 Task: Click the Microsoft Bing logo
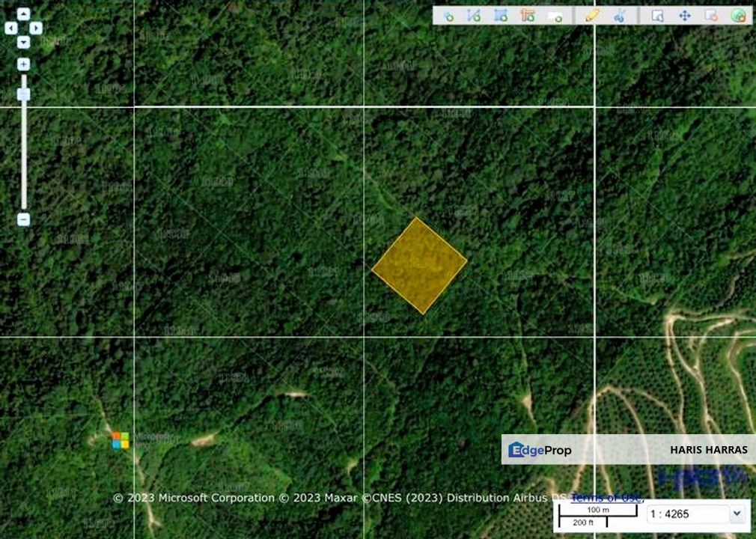pyautogui.click(x=121, y=440)
